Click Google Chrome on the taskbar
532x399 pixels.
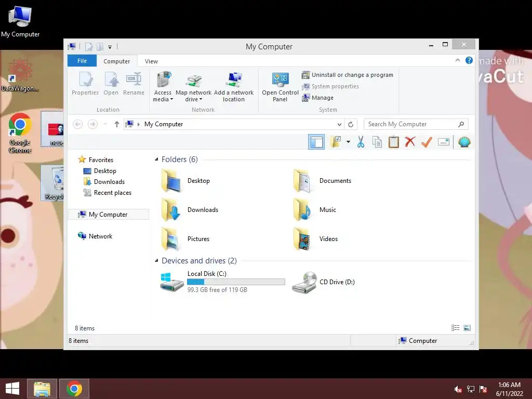(74, 389)
